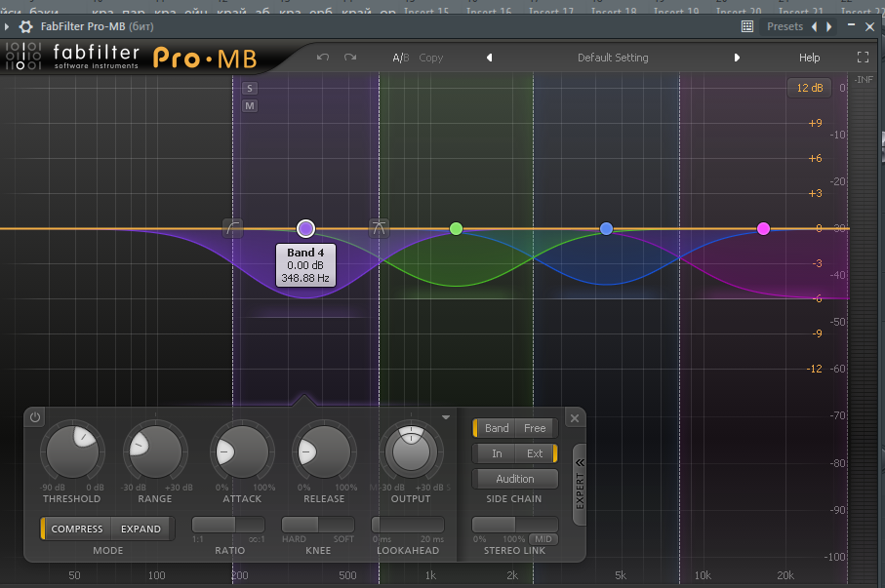Open the Help menu
The image size is (885, 588).
pyautogui.click(x=809, y=58)
